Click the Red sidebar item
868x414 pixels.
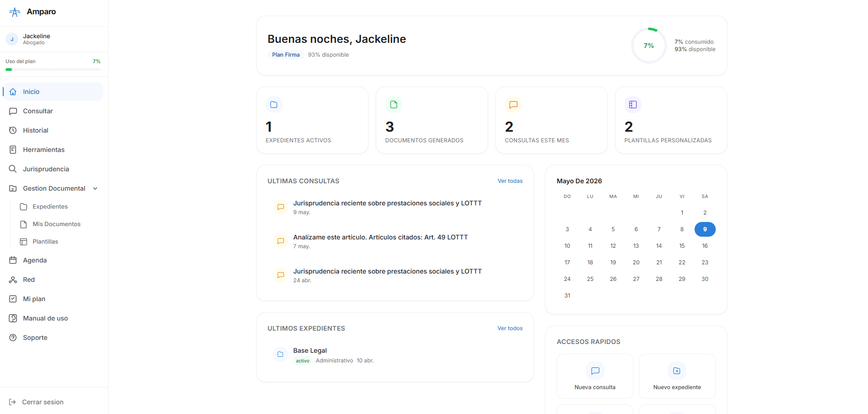[53, 280]
